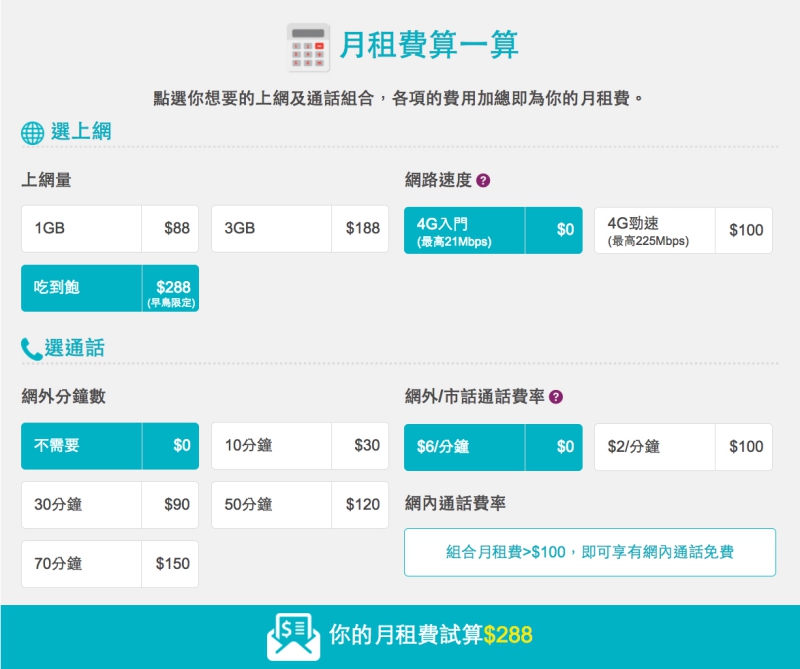Select the 3GB data plan for $188
Viewport: 800px width, 669px height.
tap(300, 229)
